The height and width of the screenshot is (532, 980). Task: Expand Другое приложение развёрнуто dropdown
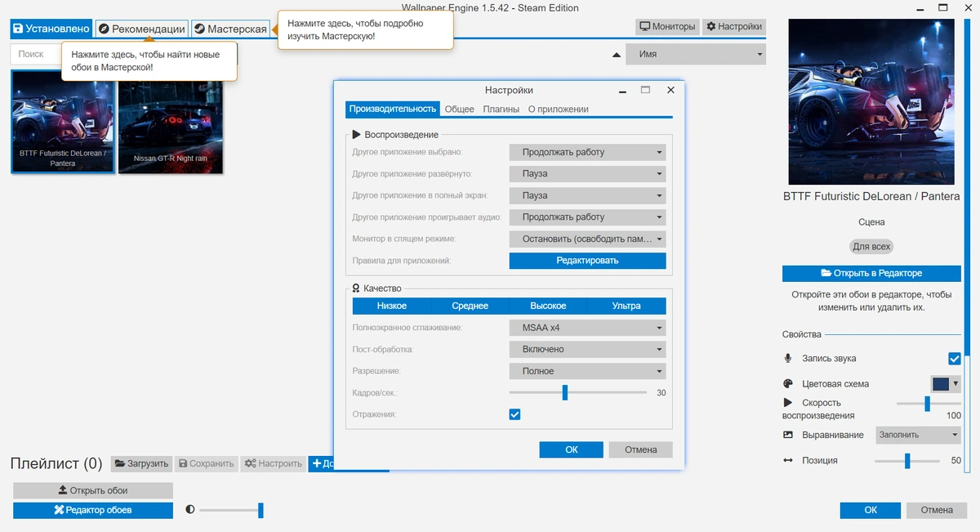coord(588,174)
